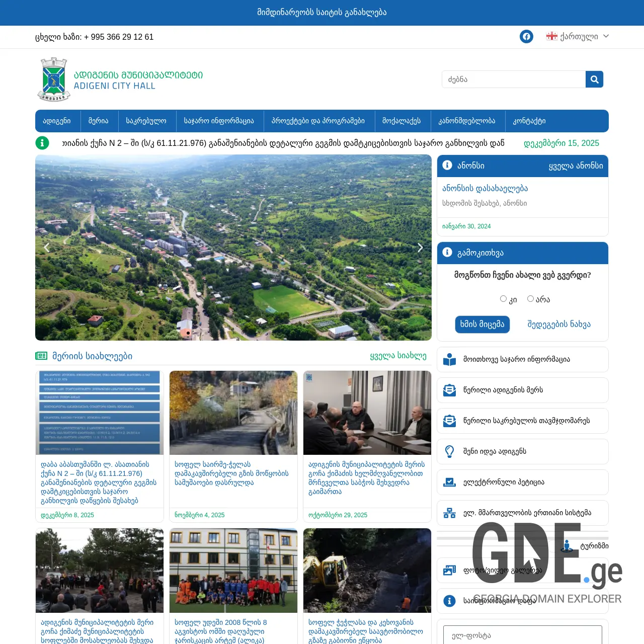Choose the first carousel position dot
The height and width of the screenshot is (644, 644).
187,333
